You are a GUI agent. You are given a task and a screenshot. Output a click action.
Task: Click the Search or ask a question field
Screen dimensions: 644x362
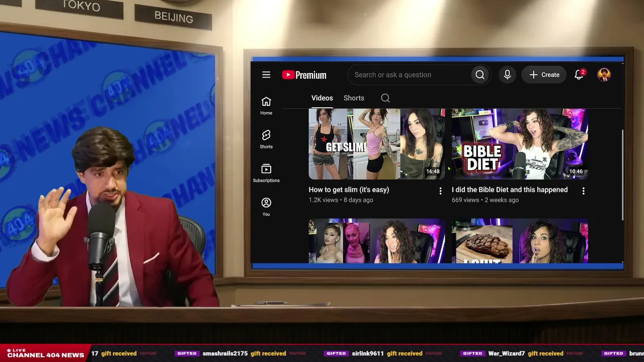coord(410,75)
